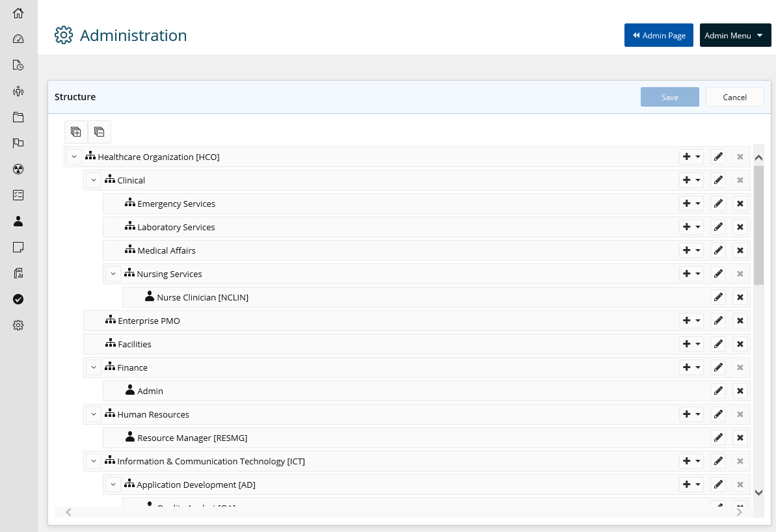This screenshot has height=532, width=776.
Task: Delete the Enterprise PMO unit
Action: 740,321
